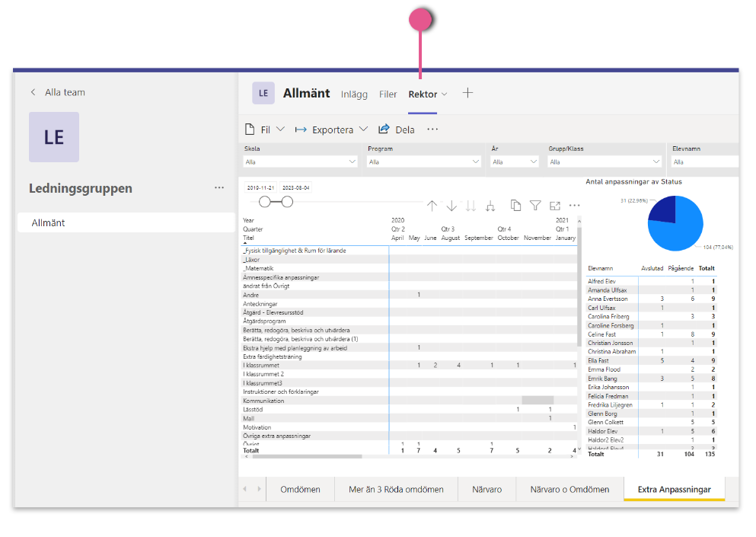Viewport: 756px width, 537px height.
Task: Open the Grupp/Klass filter dropdown
Action: coord(604,161)
